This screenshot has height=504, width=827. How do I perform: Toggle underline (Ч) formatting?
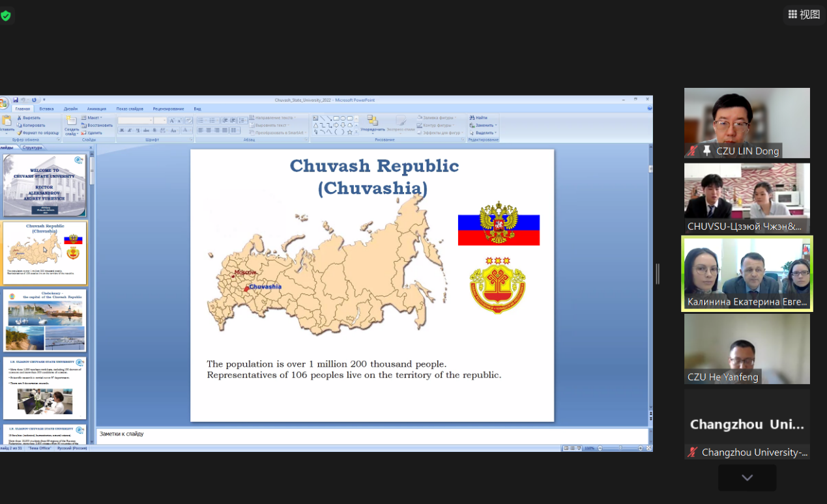(138, 130)
